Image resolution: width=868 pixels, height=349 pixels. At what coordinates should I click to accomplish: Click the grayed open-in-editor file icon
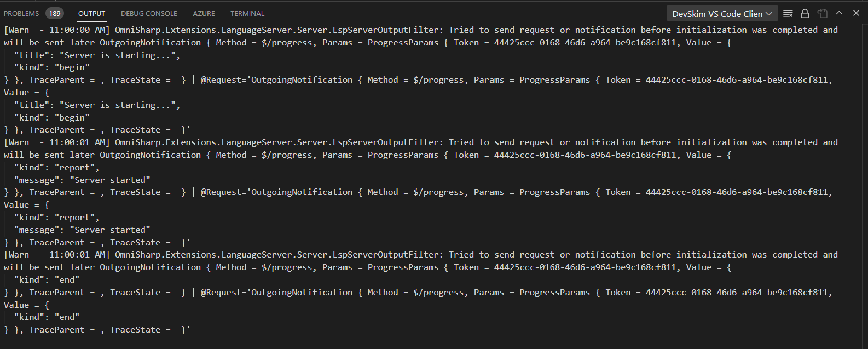pos(822,13)
